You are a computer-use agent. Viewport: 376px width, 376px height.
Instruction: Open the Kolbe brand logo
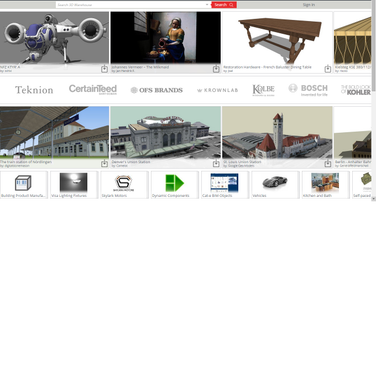[263, 90]
